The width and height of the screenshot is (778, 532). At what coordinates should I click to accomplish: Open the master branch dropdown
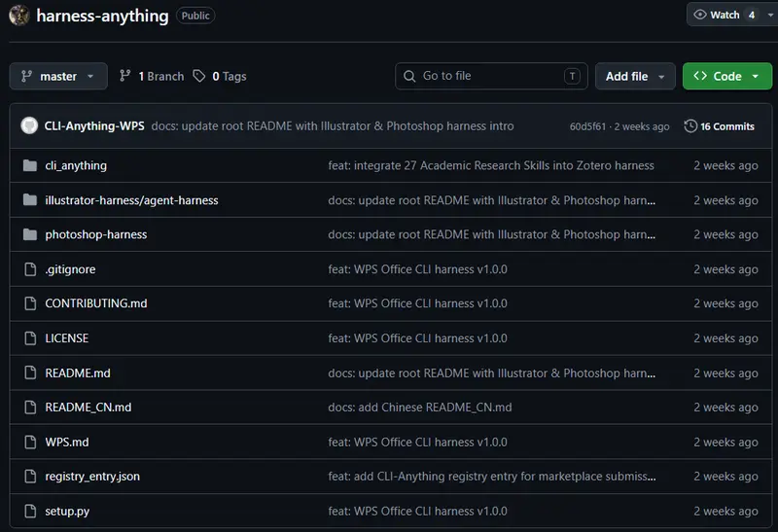pos(58,76)
